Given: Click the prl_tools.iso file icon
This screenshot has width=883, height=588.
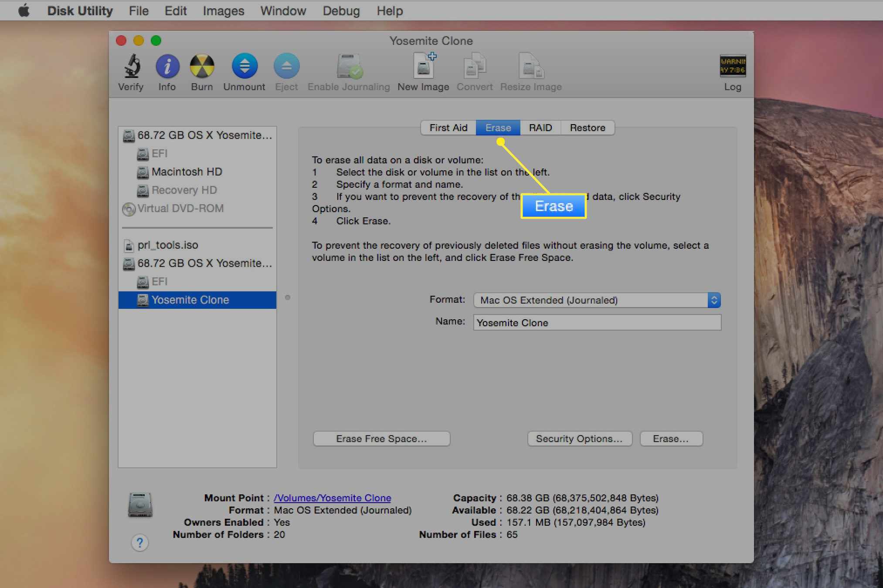Looking at the screenshot, I should coord(129,246).
